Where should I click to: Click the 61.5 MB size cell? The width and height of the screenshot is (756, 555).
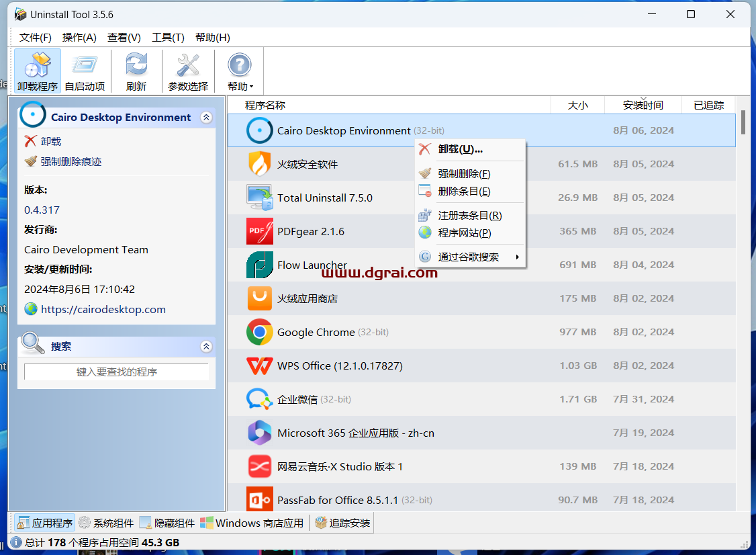pyautogui.click(x=577, y=164)
